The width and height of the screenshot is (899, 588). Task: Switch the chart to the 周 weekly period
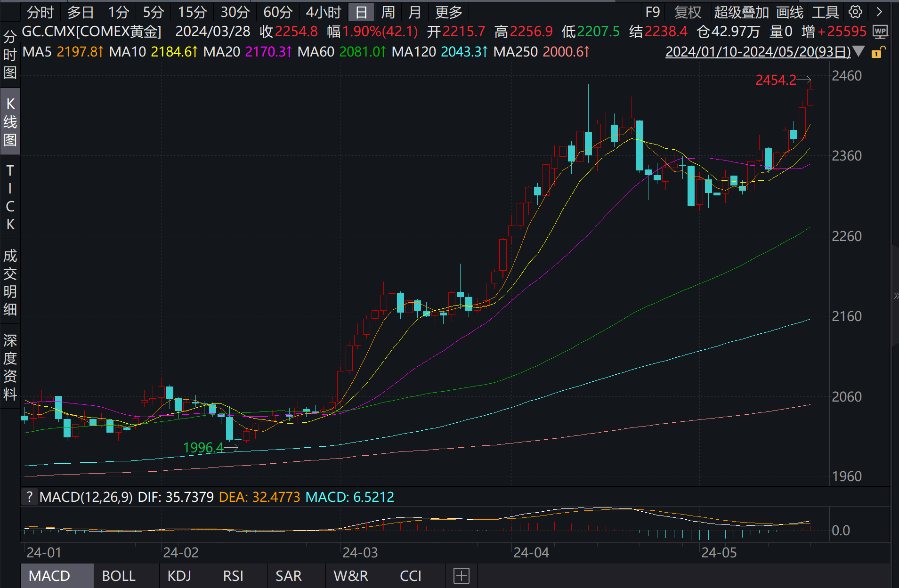tap(388, 12)
